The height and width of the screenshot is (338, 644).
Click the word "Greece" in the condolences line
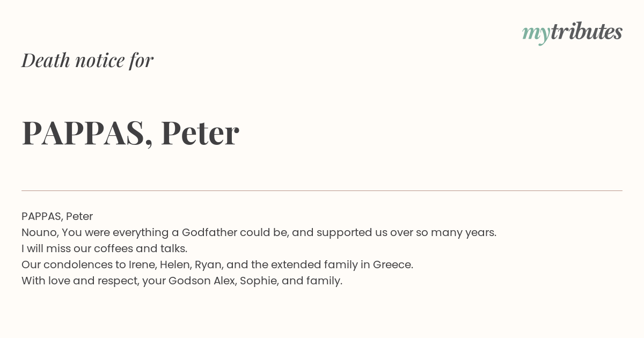point(392,264)
